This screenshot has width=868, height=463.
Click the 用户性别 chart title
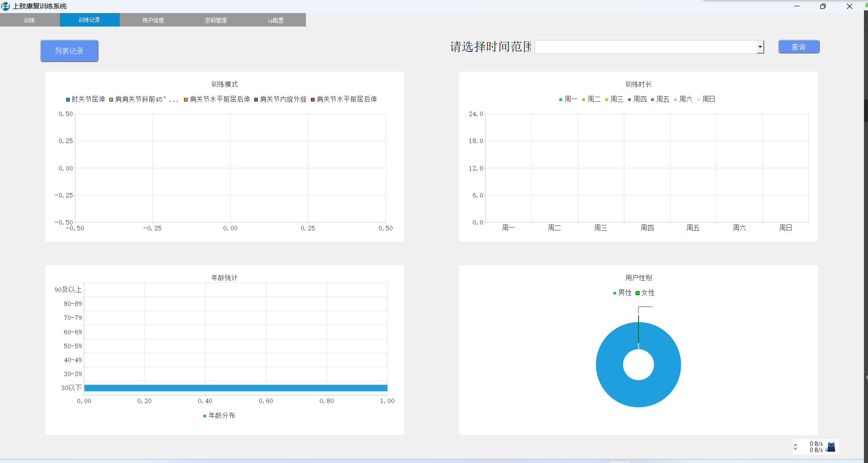tap(639, 278)
